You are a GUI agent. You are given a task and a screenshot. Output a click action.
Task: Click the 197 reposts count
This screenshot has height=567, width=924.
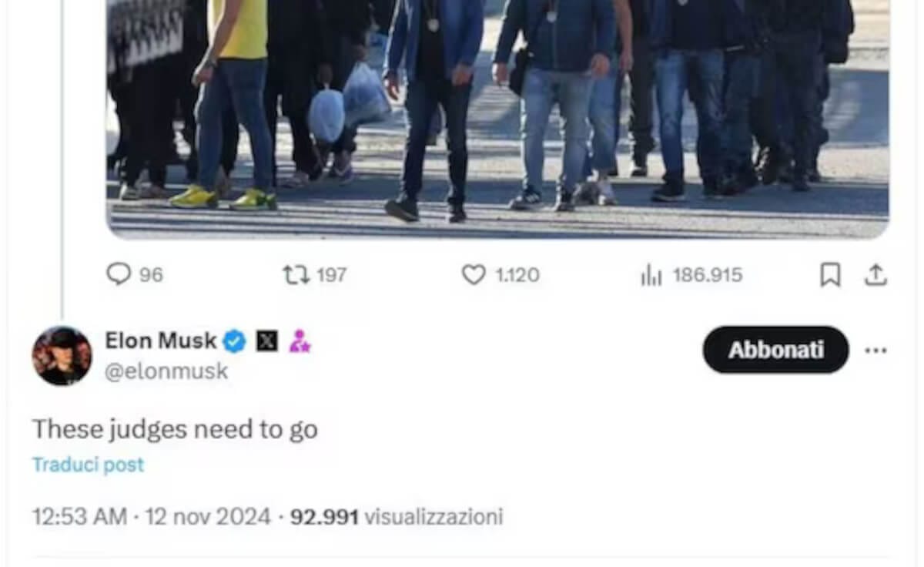coord(332,275)
